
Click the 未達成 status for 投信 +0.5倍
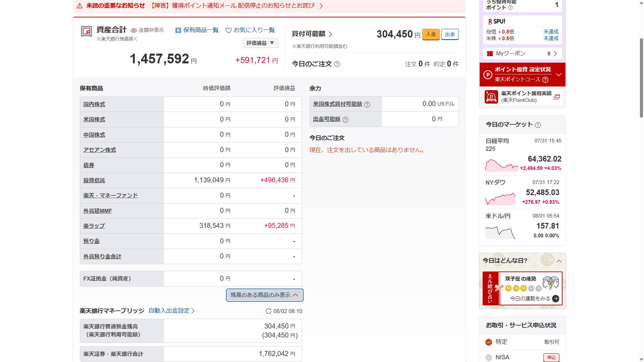click(551, 32)
